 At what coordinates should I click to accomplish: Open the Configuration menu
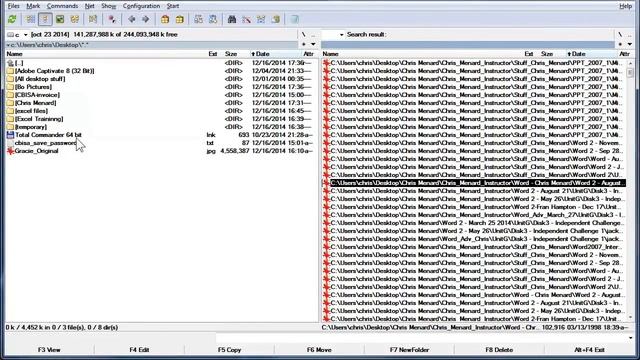coord(142,6)
